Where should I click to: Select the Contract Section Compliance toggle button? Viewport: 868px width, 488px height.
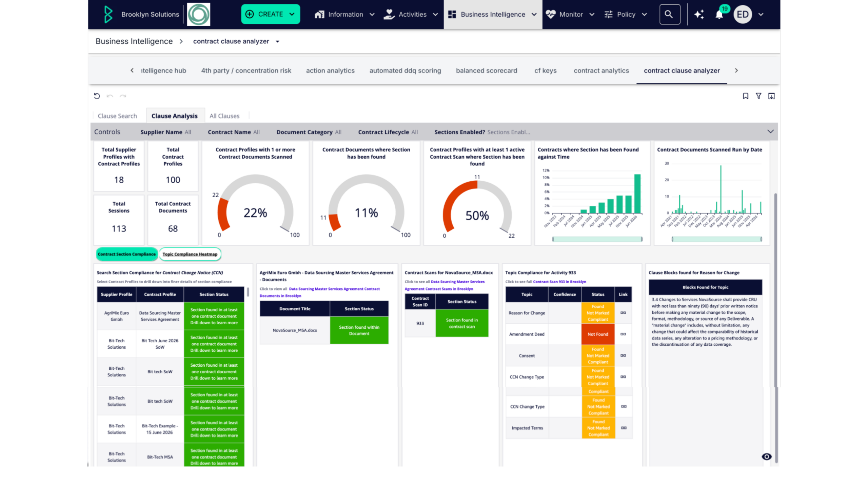coord(126,254)
